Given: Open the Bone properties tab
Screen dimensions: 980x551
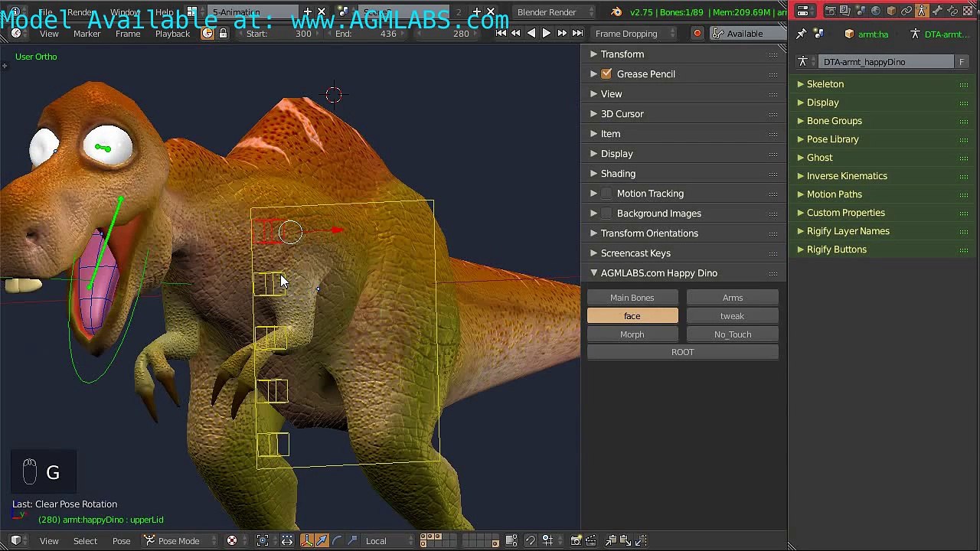Looking at the screenshot, I should point(937,11).
